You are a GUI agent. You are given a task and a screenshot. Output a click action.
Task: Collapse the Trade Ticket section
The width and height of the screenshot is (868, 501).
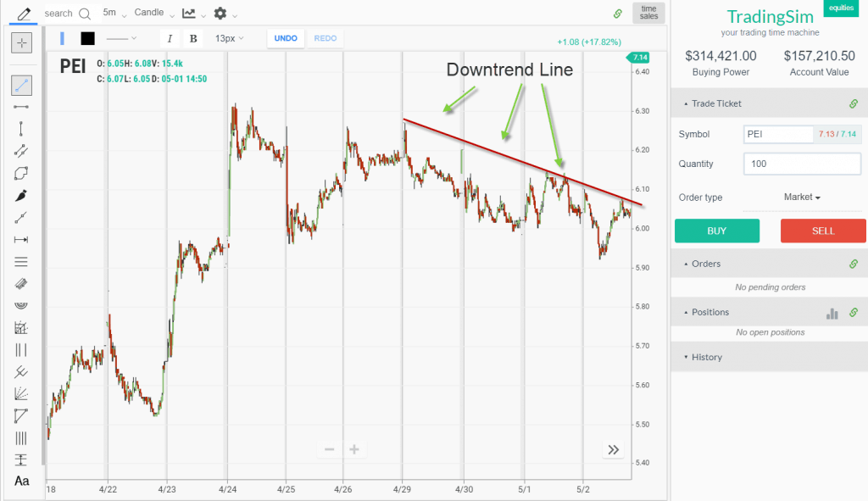point(718,103)
